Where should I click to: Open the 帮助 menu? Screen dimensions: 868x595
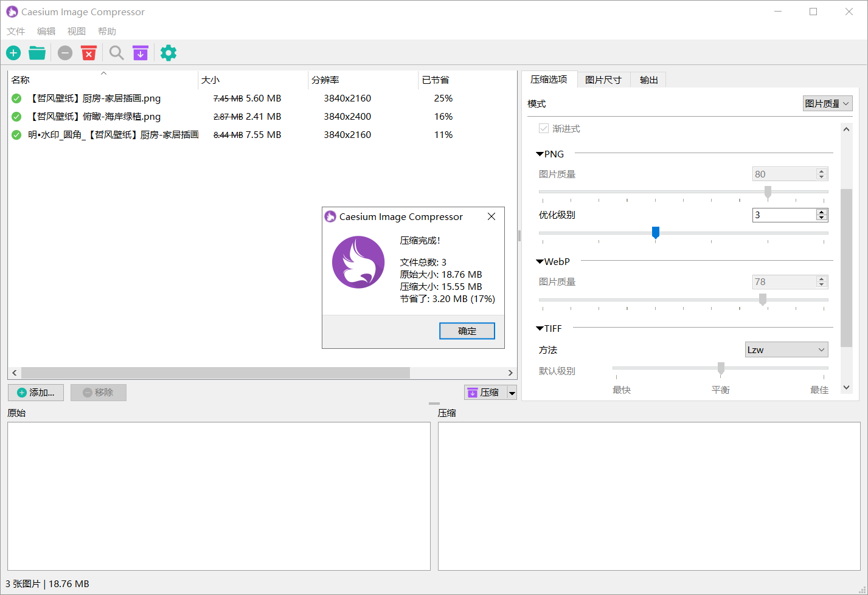(x=107, y=31)
